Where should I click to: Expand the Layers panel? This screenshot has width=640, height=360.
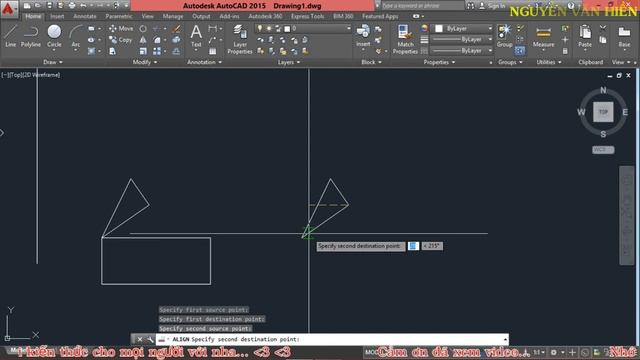pos(289,62)
